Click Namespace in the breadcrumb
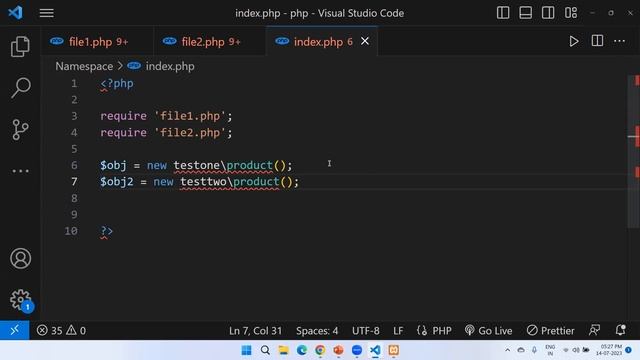 point(84,66)
